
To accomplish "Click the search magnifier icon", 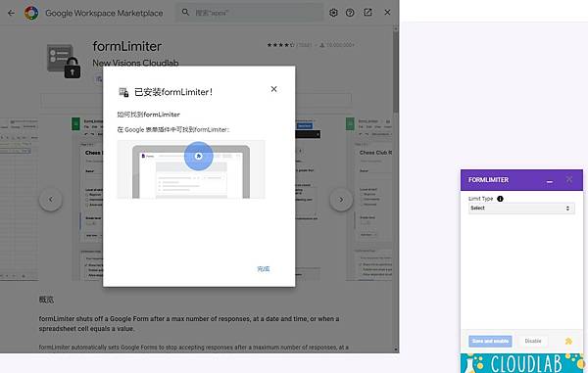I will click(x=185, y=13).
